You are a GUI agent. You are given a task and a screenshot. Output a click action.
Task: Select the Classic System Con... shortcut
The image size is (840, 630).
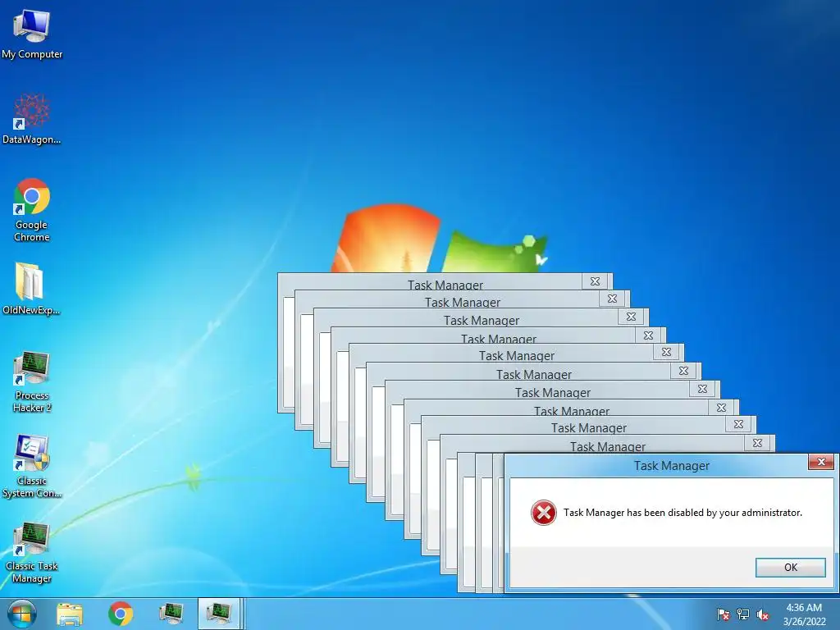tap(32, 466)
